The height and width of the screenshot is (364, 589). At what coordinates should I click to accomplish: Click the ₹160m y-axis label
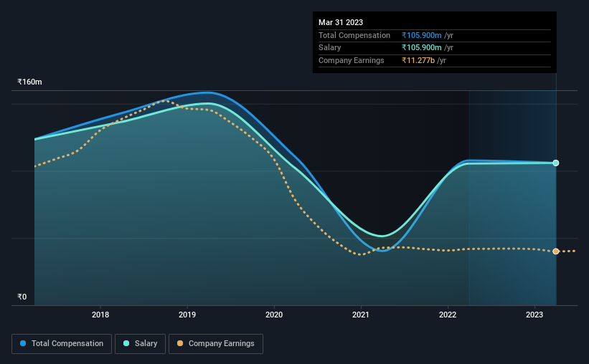[29, 82]
